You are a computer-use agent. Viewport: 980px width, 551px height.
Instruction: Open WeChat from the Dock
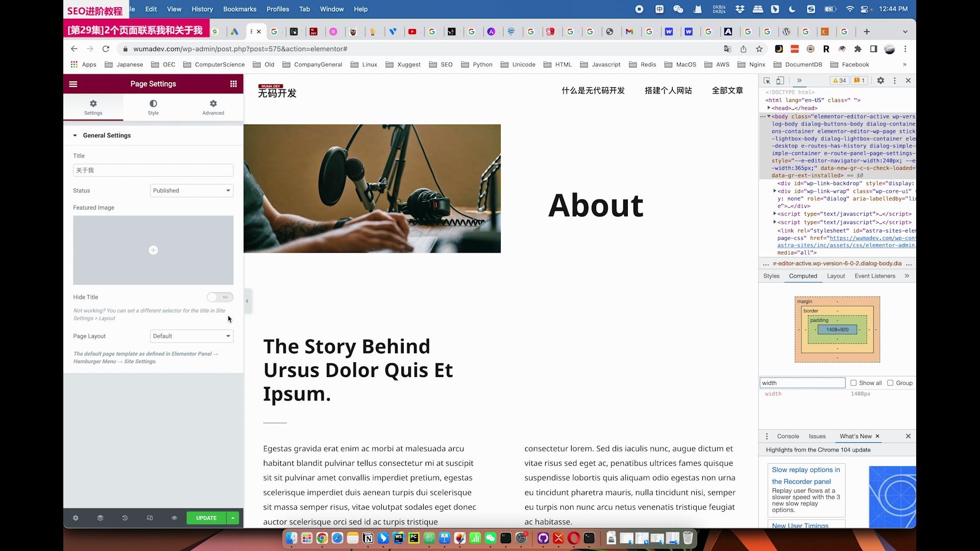[x=491, y=538]
